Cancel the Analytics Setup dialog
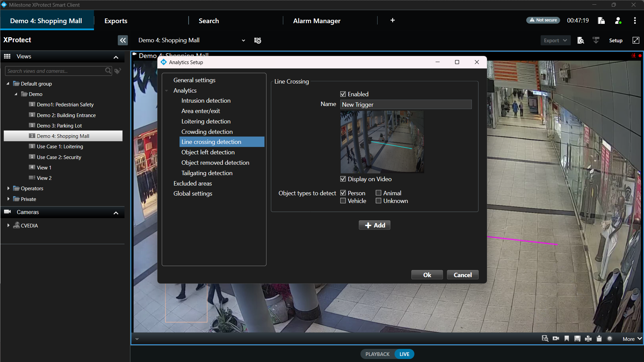644x362 pixels. click(462, 275)
